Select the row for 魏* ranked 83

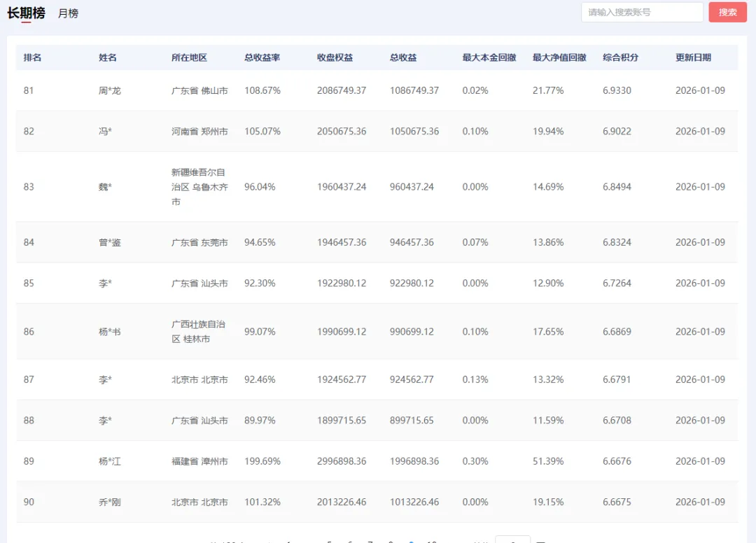pos(377,187)
